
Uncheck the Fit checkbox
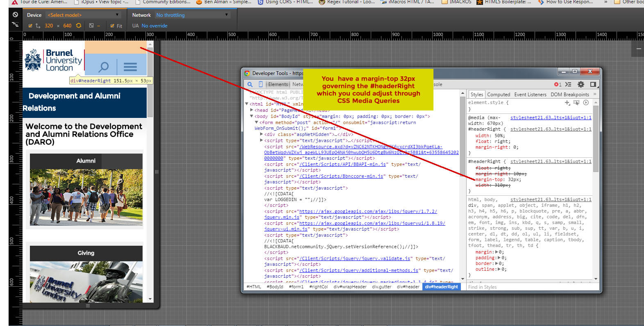click(x=112, y=25)
